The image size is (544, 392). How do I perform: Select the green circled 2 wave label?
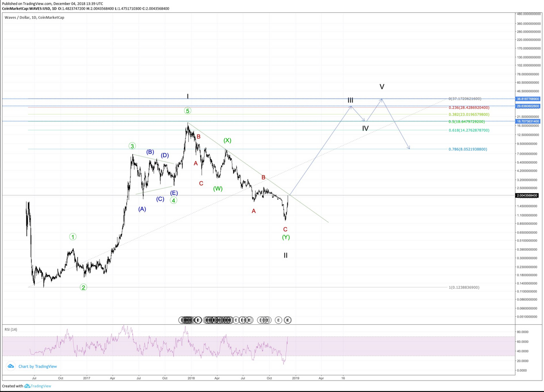[x=83, y=287]
